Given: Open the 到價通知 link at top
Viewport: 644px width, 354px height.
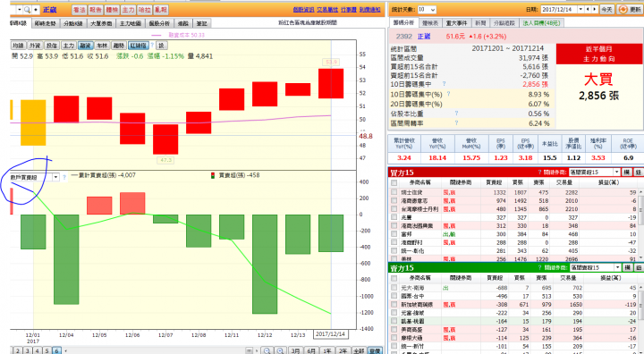Looking at the screenshot, I should coord(369,10).
